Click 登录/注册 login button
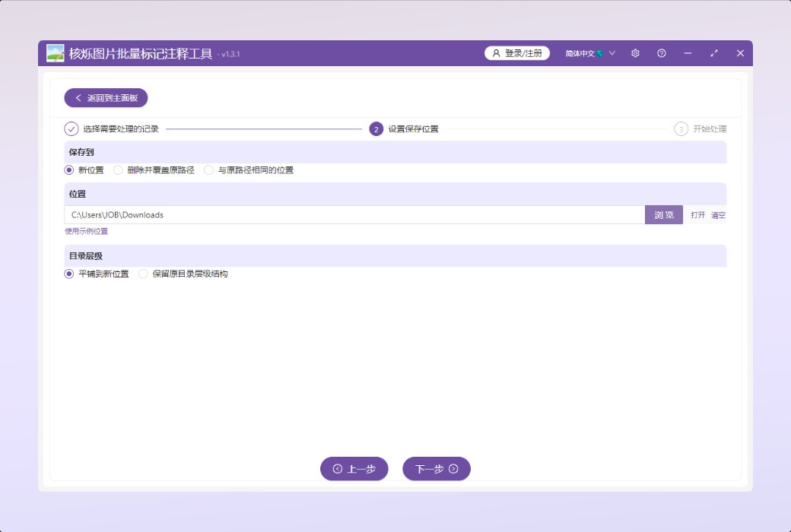The height and width of the screenshot is (532, 791). tap(517, 53)
